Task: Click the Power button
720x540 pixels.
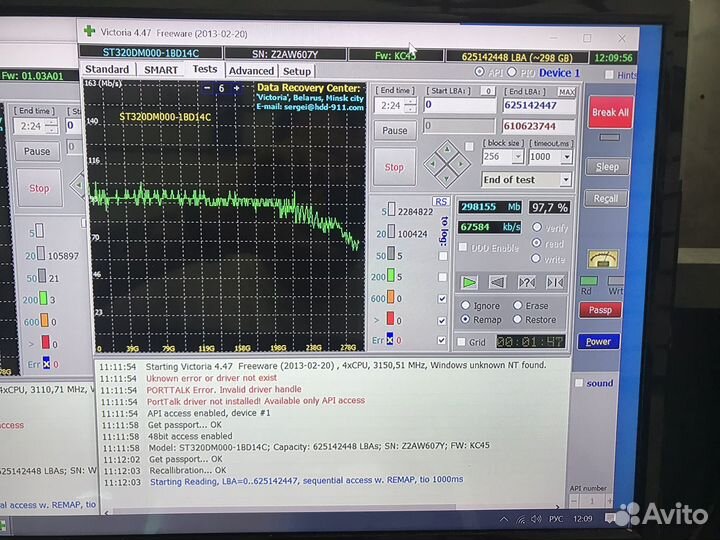Action: 598,342
